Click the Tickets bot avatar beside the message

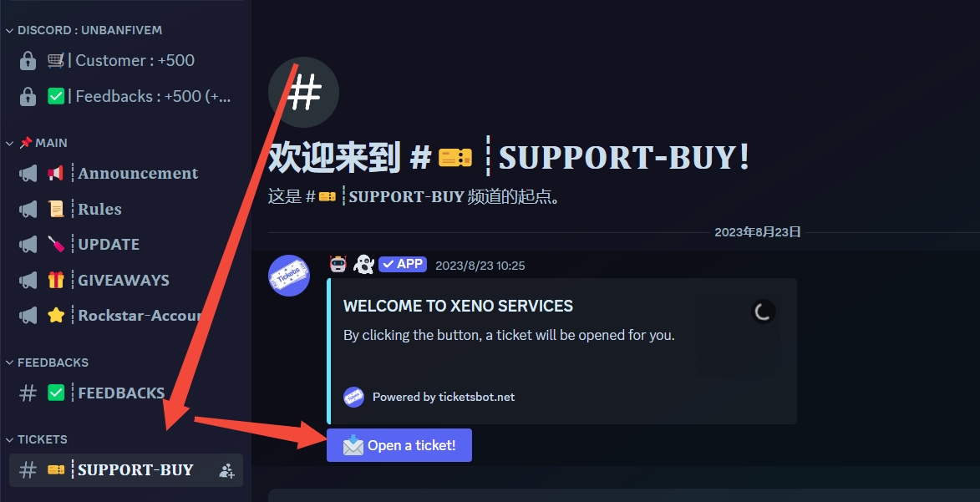(x=289, y=275)
